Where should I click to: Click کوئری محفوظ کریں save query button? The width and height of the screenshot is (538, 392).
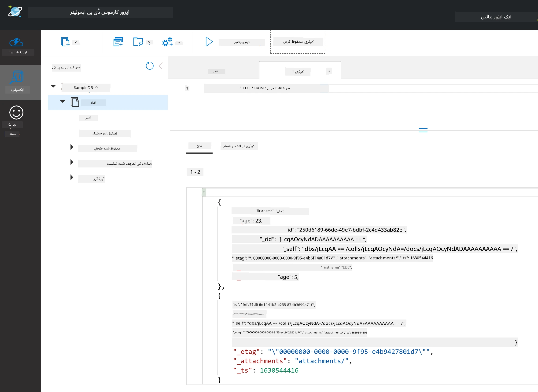(298, 42)
